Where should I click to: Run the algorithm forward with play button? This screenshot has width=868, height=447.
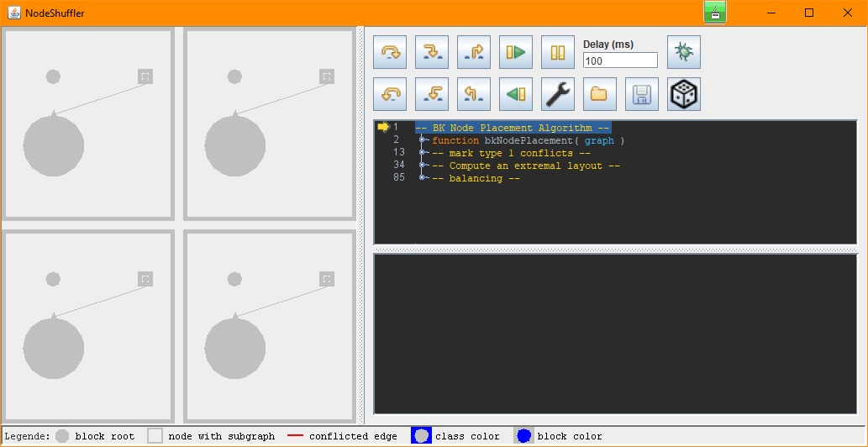(x=516, y=52)
